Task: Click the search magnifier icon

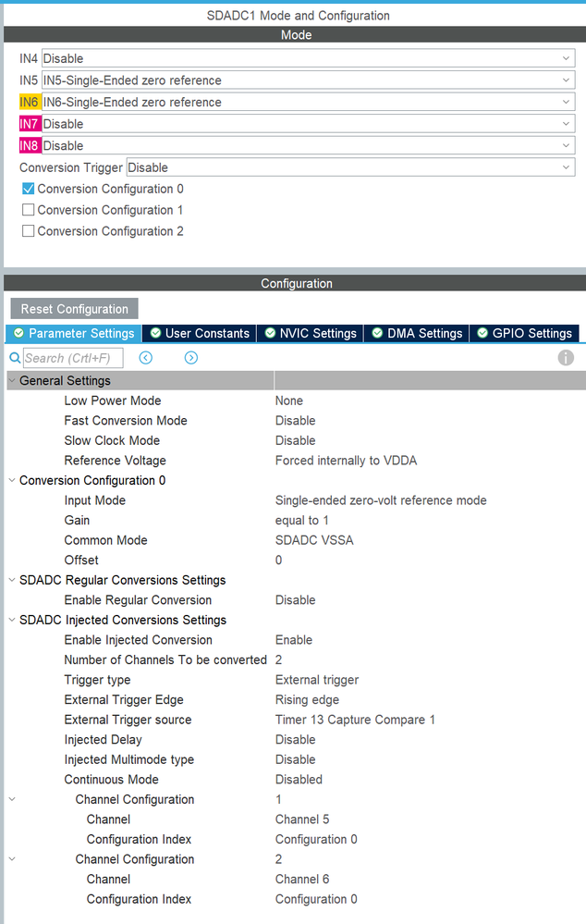Action: 15,358
